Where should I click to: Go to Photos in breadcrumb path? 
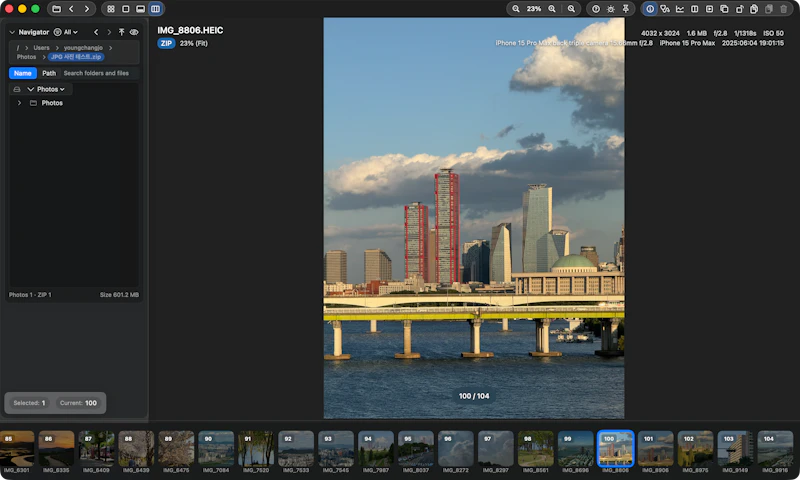[27, 57]
